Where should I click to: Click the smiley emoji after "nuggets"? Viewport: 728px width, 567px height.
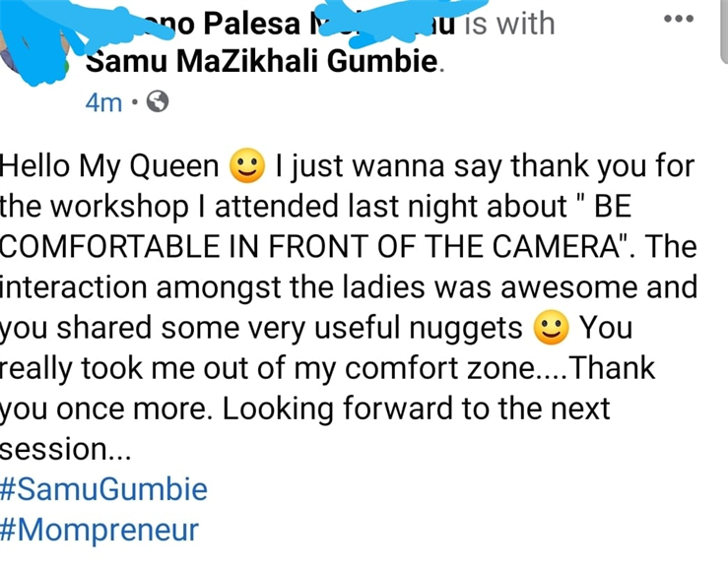coord(551,327)
